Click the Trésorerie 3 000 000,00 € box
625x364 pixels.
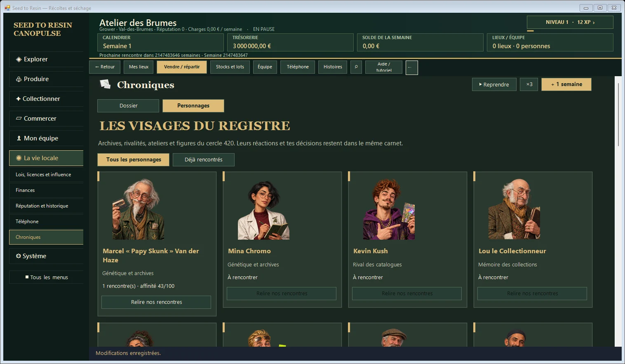pos(290,42)
